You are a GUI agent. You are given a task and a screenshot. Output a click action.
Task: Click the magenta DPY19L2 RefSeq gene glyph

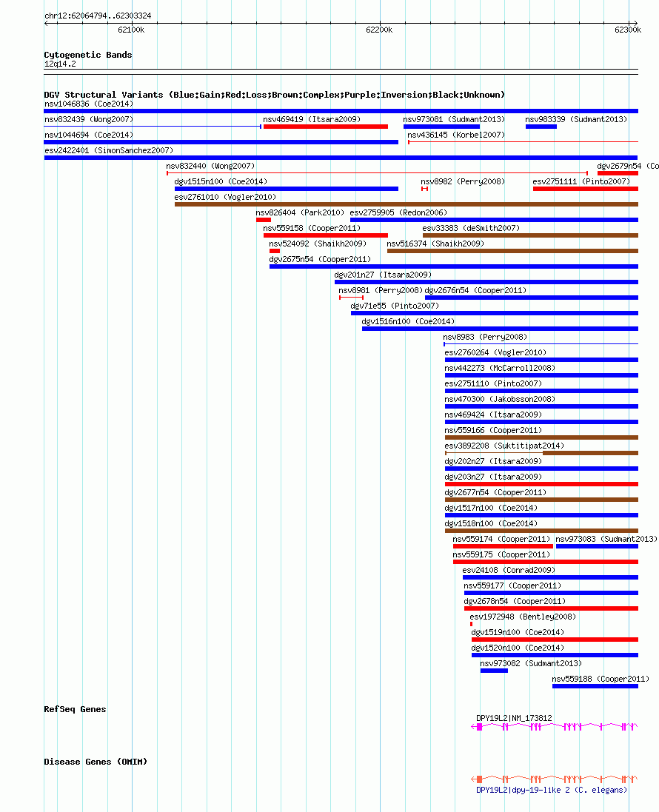(x=554, y=727)
